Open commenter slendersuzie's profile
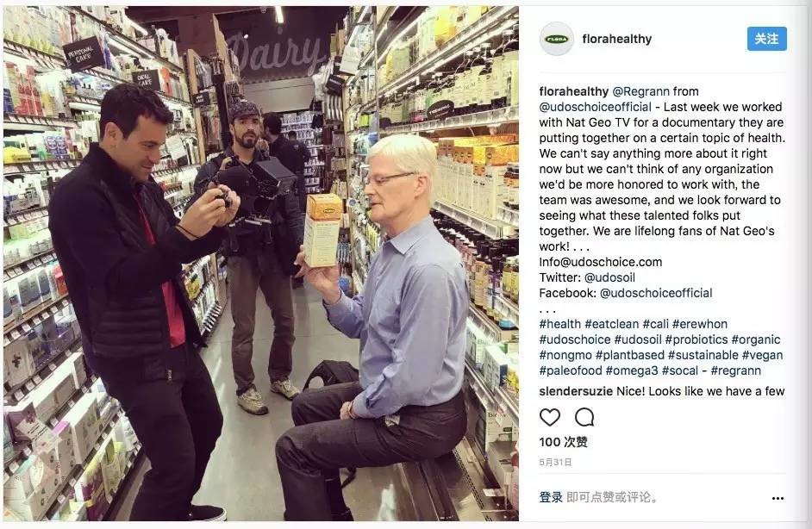Image resolution: width=812 pixels, height=529 pixels. tap(576, 391)
